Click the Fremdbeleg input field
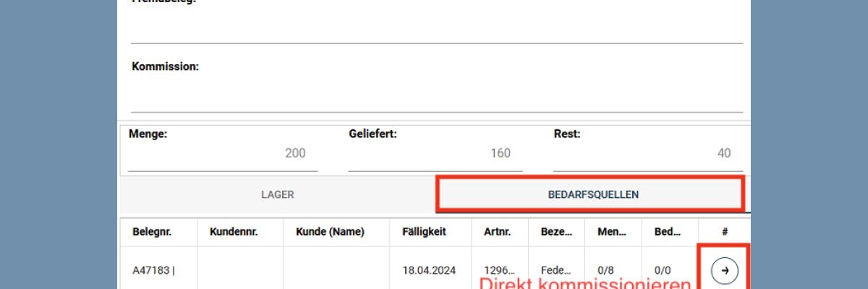 (x=437, y=27)
